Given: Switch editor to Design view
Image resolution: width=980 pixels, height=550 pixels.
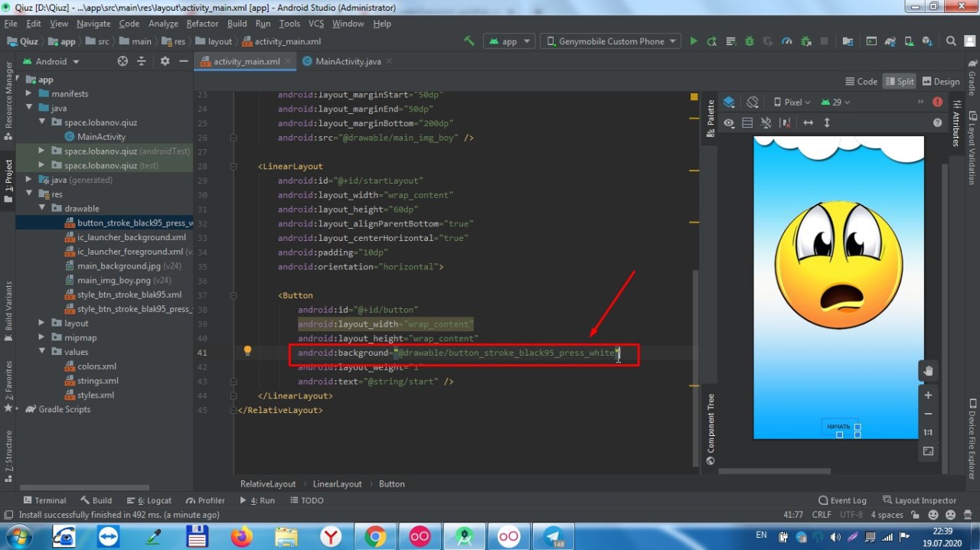Looking at the screenshot, I should pos(940,81).
